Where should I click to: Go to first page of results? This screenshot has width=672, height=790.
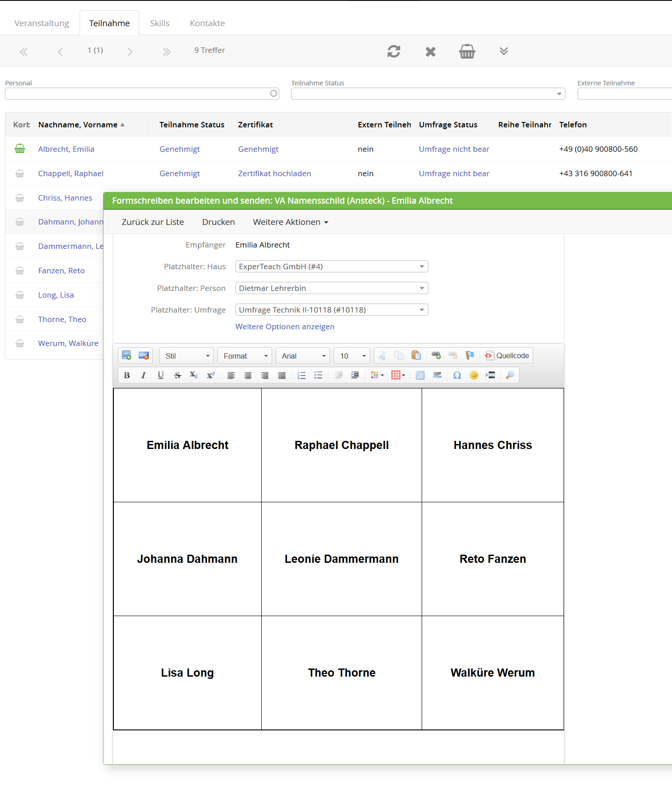click(23, 51)
